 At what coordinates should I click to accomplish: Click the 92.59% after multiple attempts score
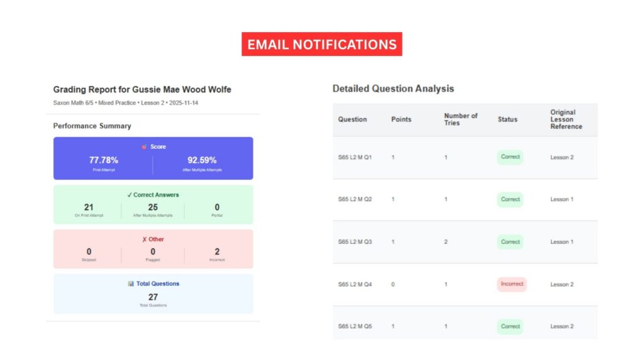coord(202,160)
